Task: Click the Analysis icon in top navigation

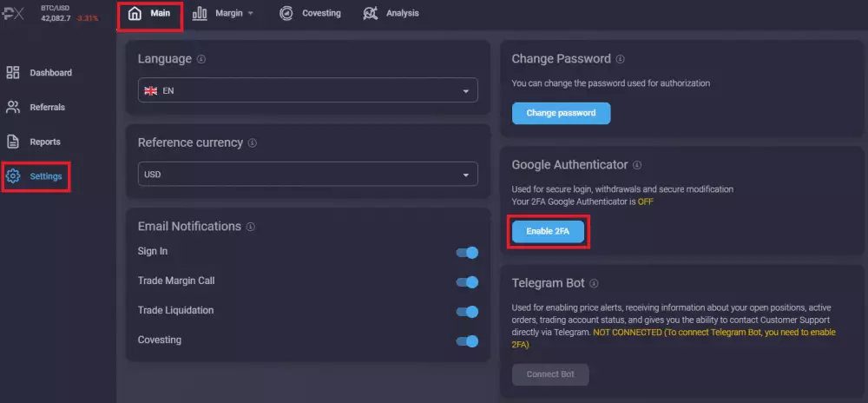Action: pos(371,14)
